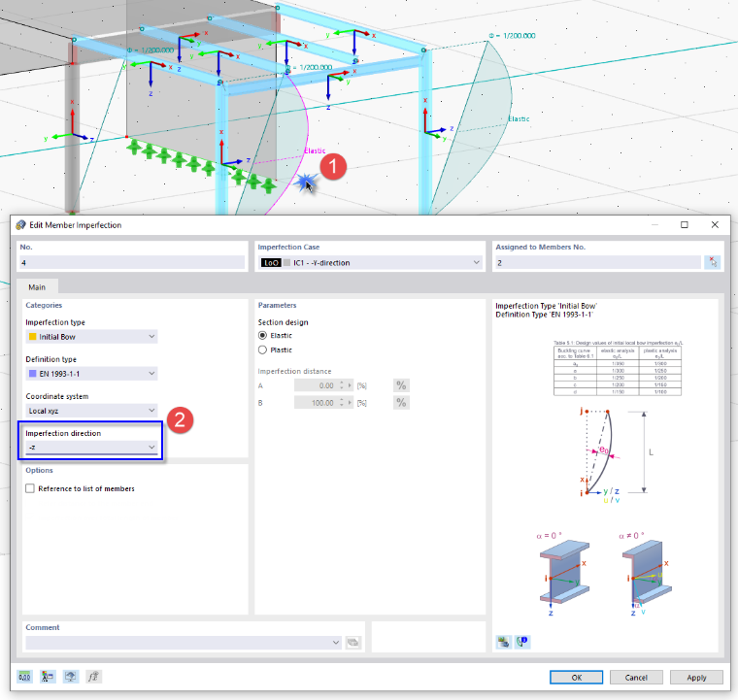738x700 pixels.
Task: Click the Imperfection distance label
Action: 294,371
